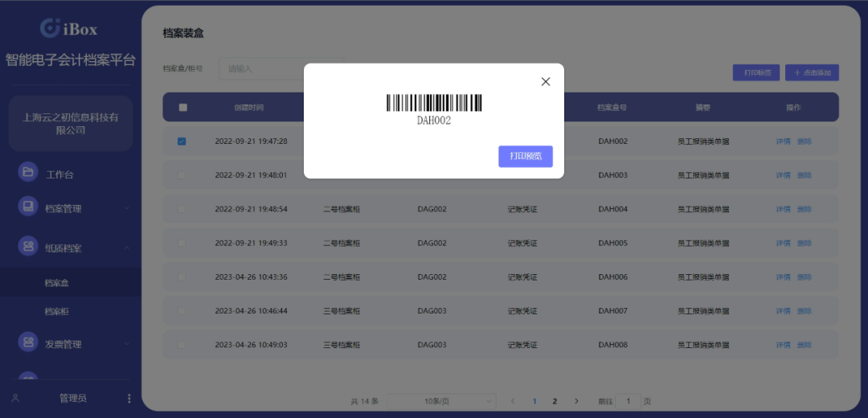Open 详情 for box DAH002
Viewport: 868px width, 418px height.
click(783, 141)
